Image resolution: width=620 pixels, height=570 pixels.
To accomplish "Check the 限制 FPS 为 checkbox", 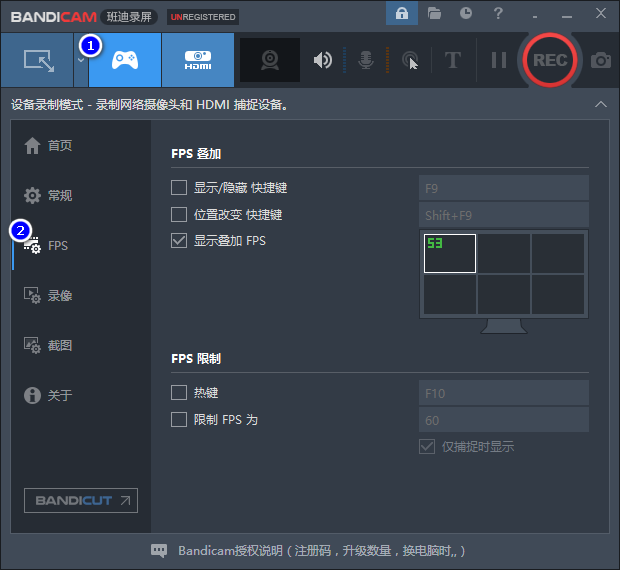I will [x=179, y=419].
